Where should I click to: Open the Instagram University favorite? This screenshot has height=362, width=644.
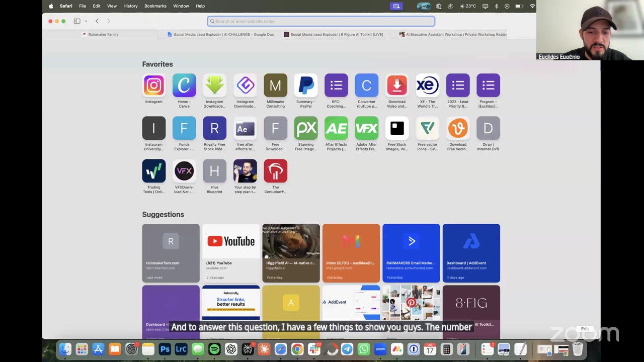(x=153, y=128)
